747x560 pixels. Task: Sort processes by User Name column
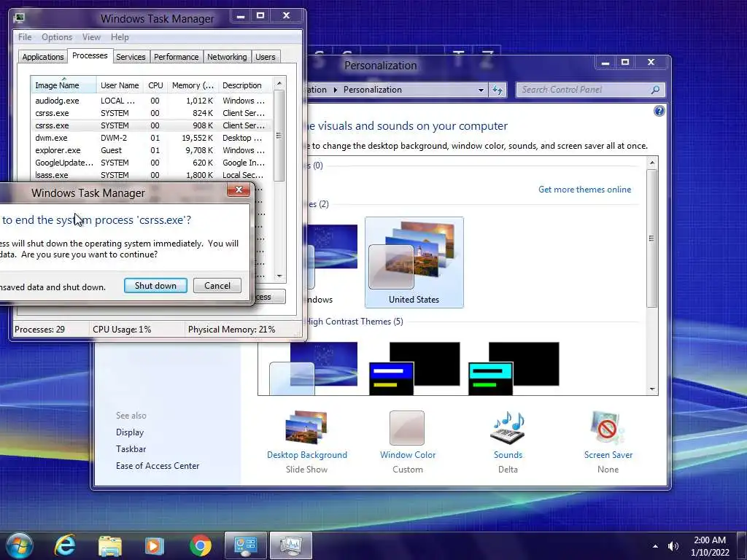pos(120,85)
